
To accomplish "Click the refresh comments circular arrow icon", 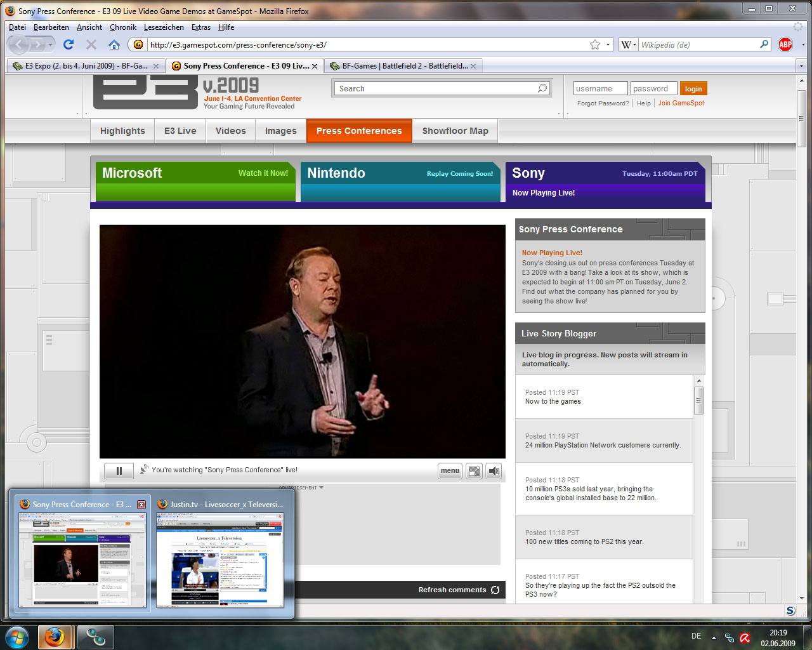I will pyautogui.click(x=495, y=590).
